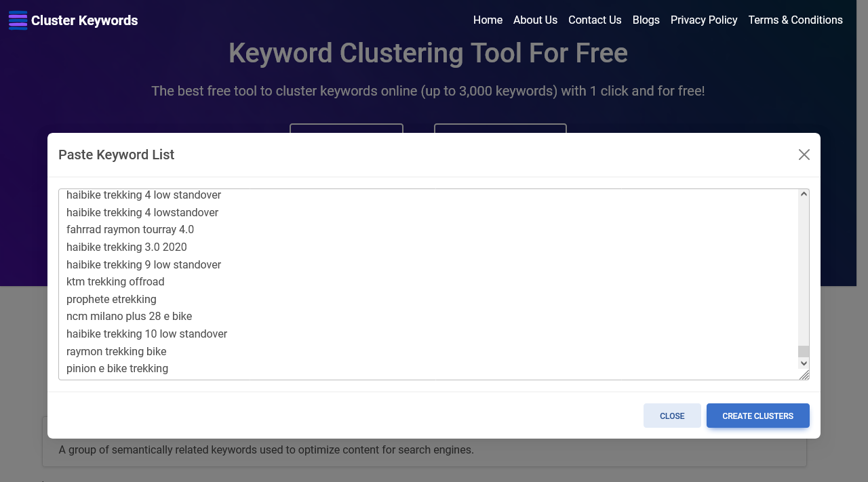View the Privacy Policy
Image resolution: width=868 pixels, height=482 pixels.
pyautogui.click(x=704, y=20)
